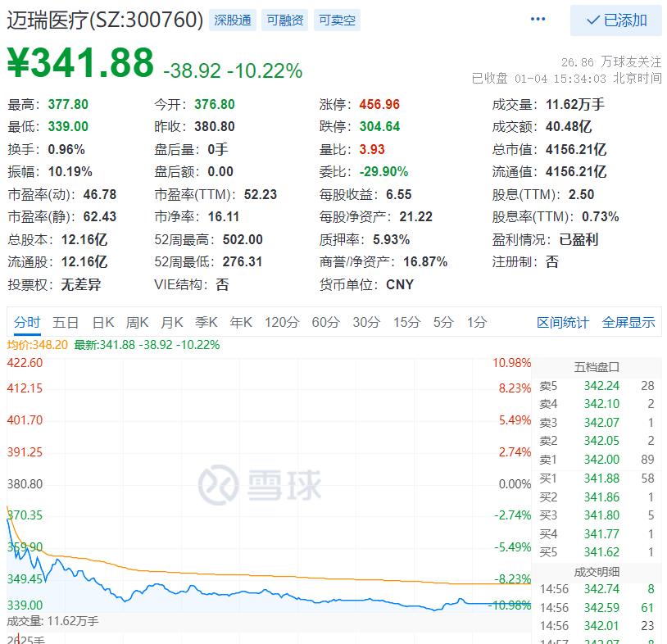Click the 最高 value 377.80

click(x=68, y=104)
